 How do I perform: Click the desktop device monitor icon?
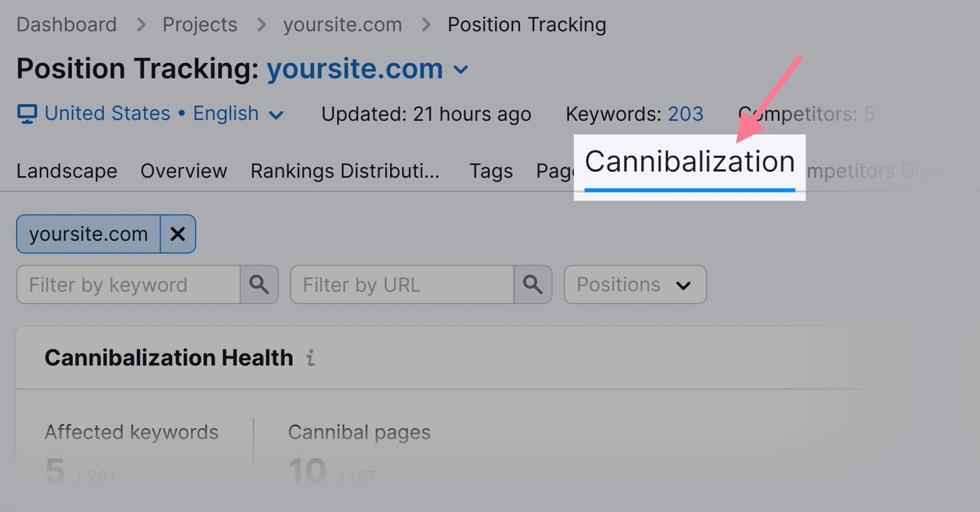(x=27, y=114)
